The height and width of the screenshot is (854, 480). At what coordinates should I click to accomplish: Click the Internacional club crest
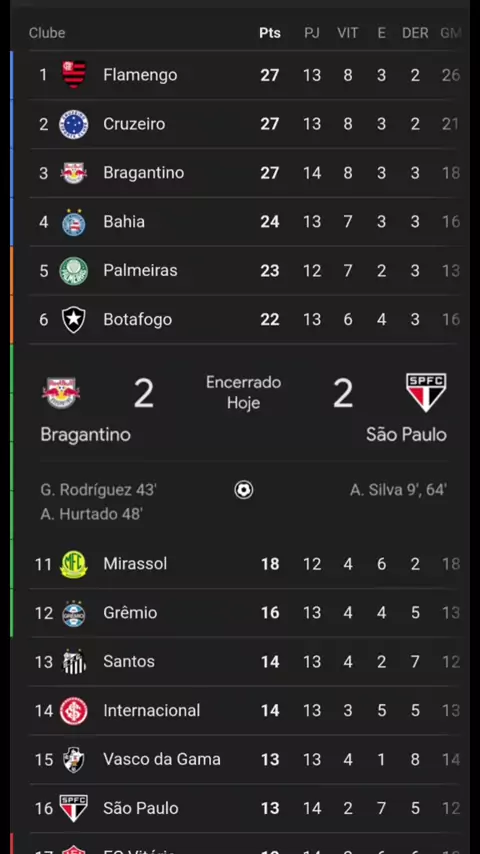click(74, 711)
